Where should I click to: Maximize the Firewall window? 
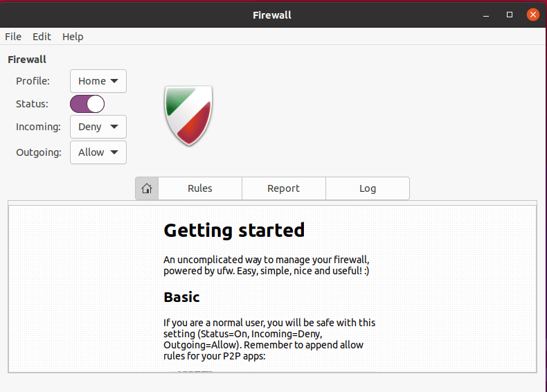pyautogui.click(x=510, y=15)
